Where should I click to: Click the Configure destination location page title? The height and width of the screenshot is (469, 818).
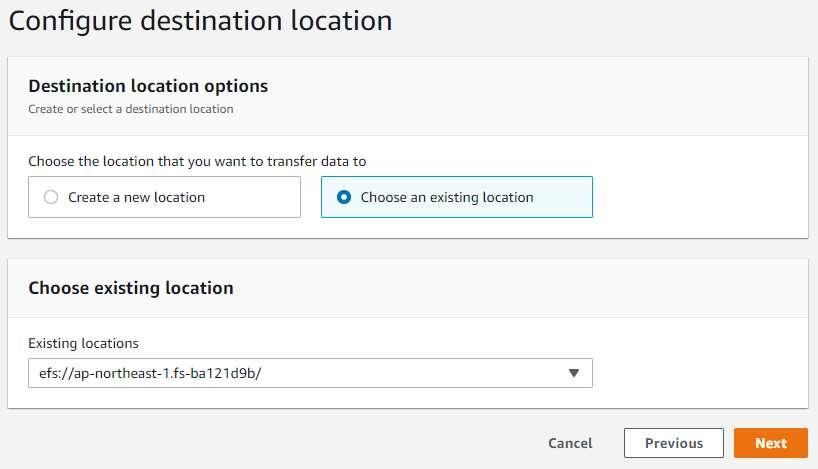tap(200, 21)
